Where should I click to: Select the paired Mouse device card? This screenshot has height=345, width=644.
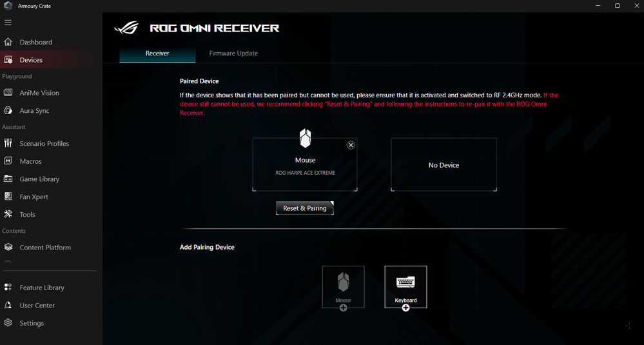[305, 164]
